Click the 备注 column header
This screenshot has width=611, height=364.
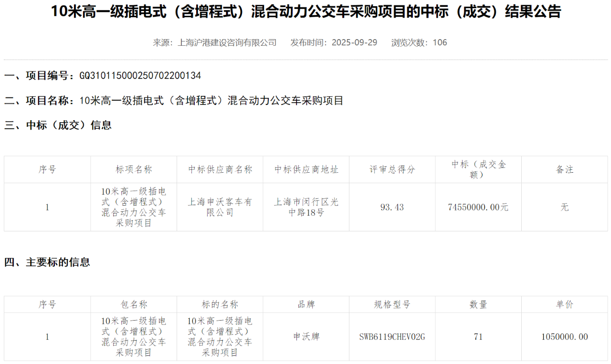click(564, 169)
